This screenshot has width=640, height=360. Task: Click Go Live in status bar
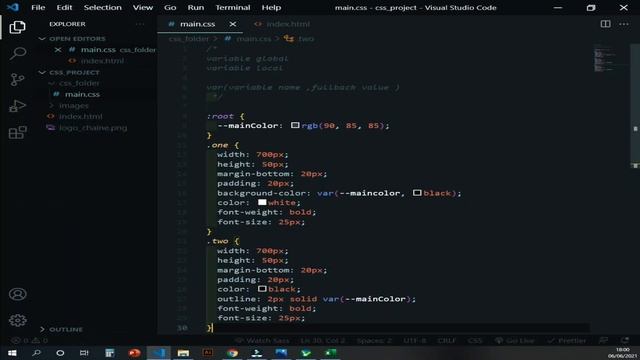(x=514, y=340)
